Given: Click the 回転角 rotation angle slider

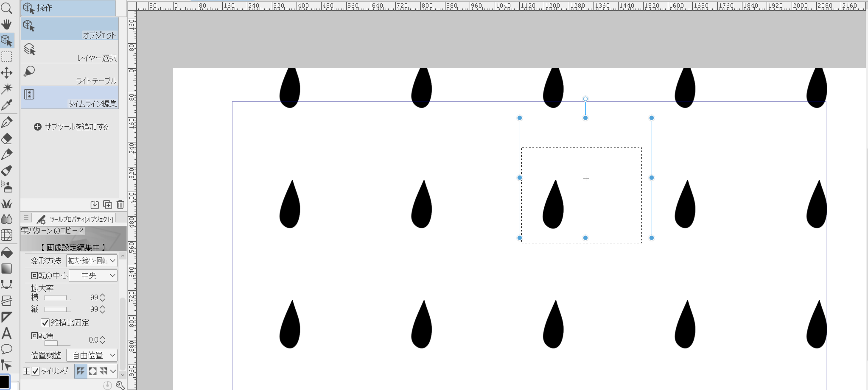Looking at the screenshot, I should tap(57, 343).
